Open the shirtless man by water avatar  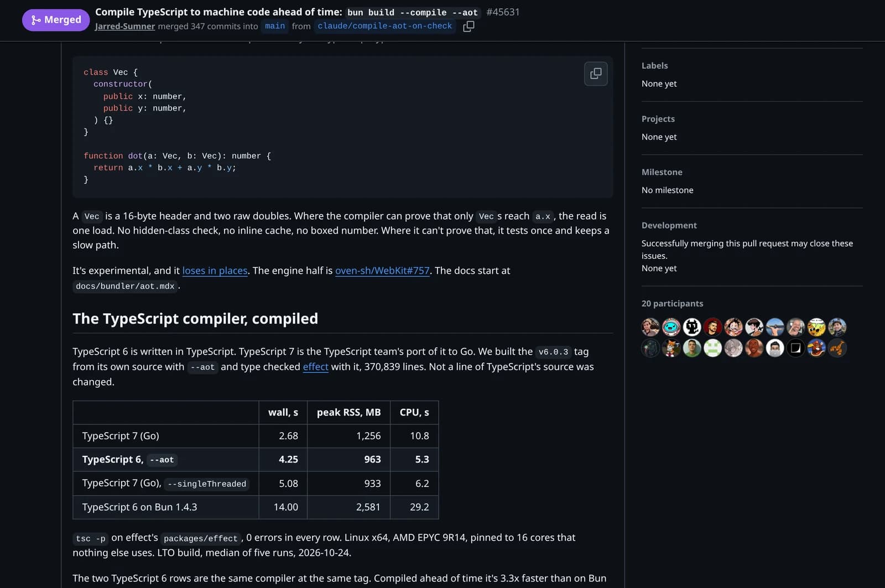[x=775, y=327]
